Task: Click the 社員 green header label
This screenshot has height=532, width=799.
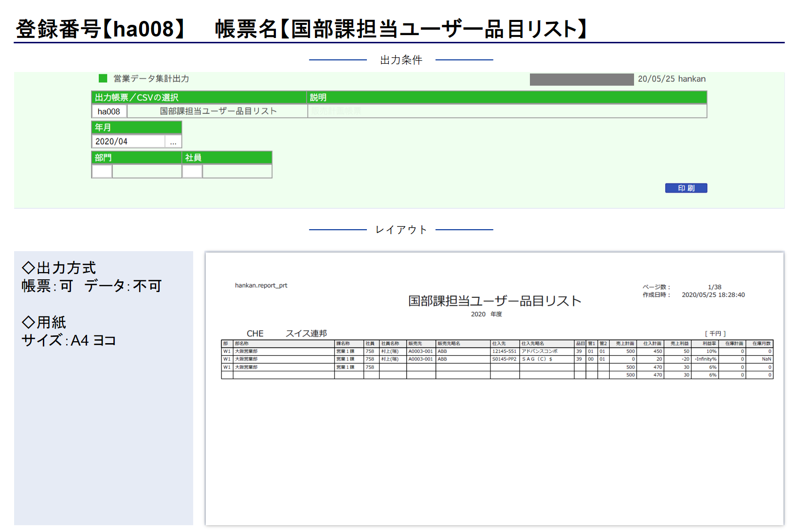Action: [x=227, y=158]
